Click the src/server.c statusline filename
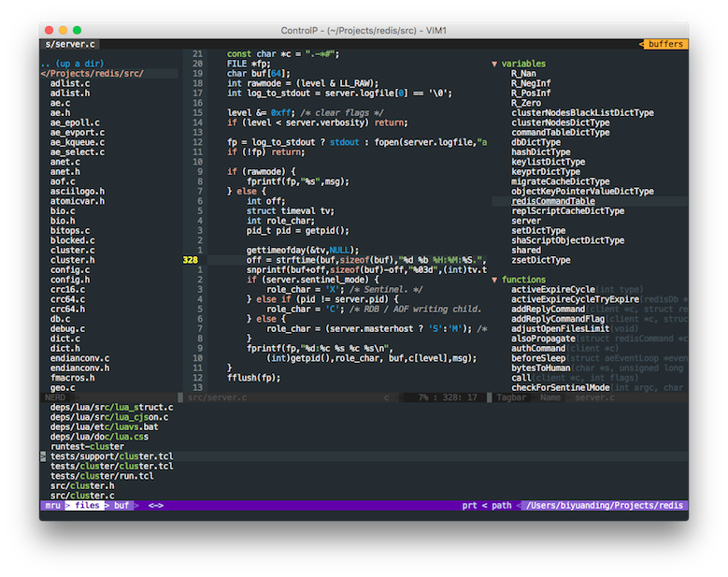The image size is (728, 577). tap(218, 397)
